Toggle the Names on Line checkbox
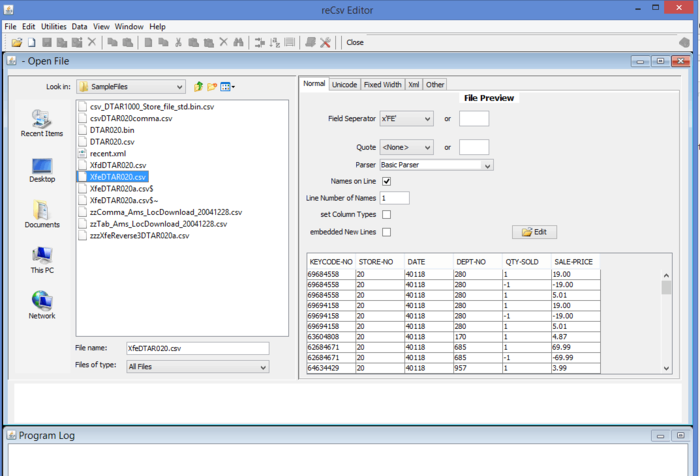700x476 pixels. pyautogui.click(x=387, y=181)
